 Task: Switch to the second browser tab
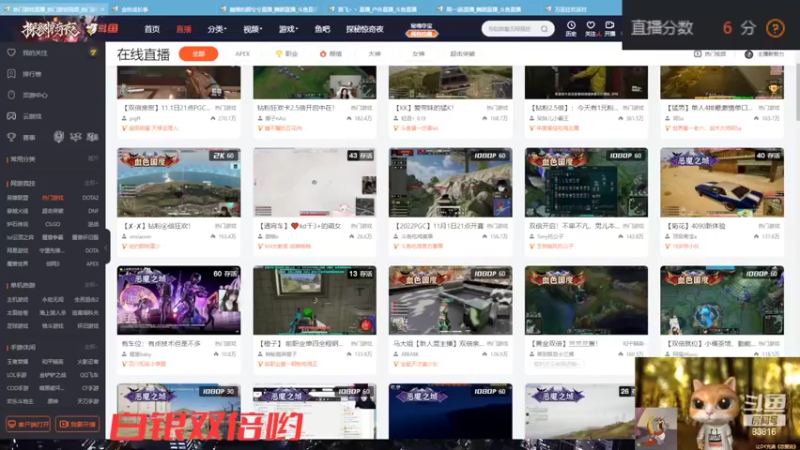tap(162, 9)
